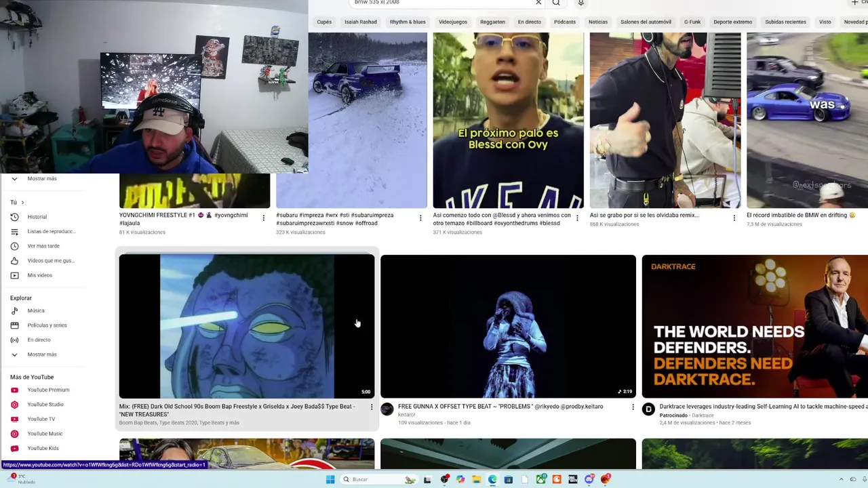Filter by Deporte extremo chip
Image resolution: width=868 pixels, height=488 pixels.
coord(732,22)
